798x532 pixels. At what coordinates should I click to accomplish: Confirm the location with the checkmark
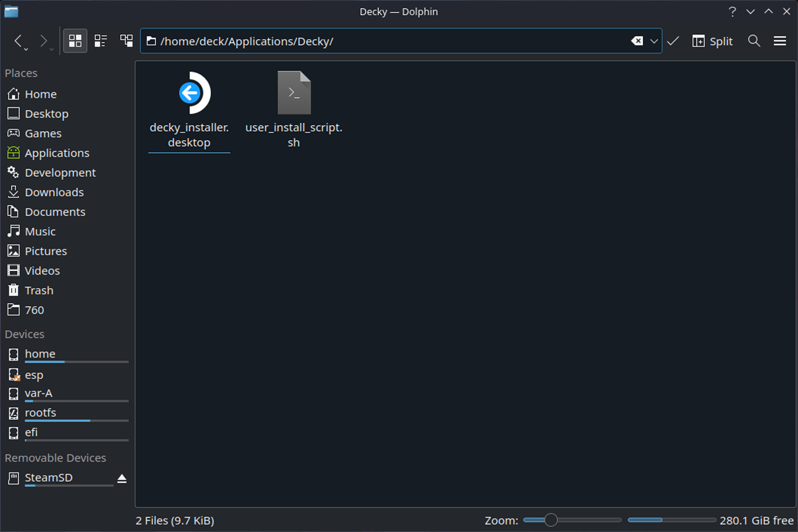coord(673,41)
